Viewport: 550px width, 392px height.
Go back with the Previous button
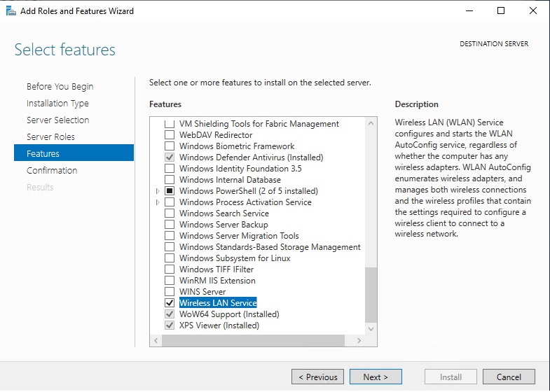point(317,377)
